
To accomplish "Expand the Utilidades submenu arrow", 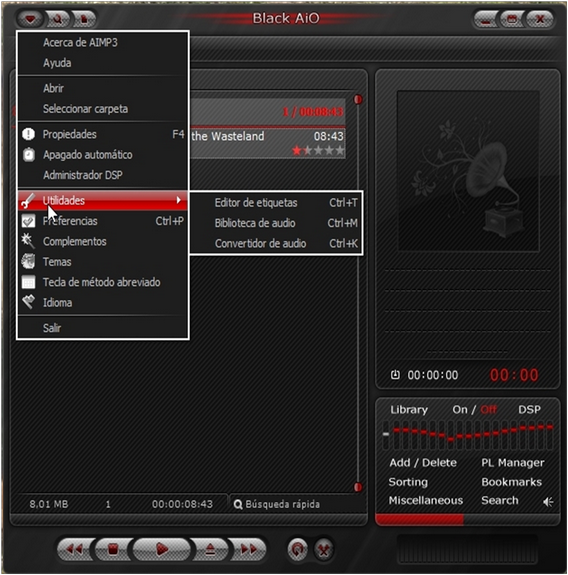I will (179, 200).
